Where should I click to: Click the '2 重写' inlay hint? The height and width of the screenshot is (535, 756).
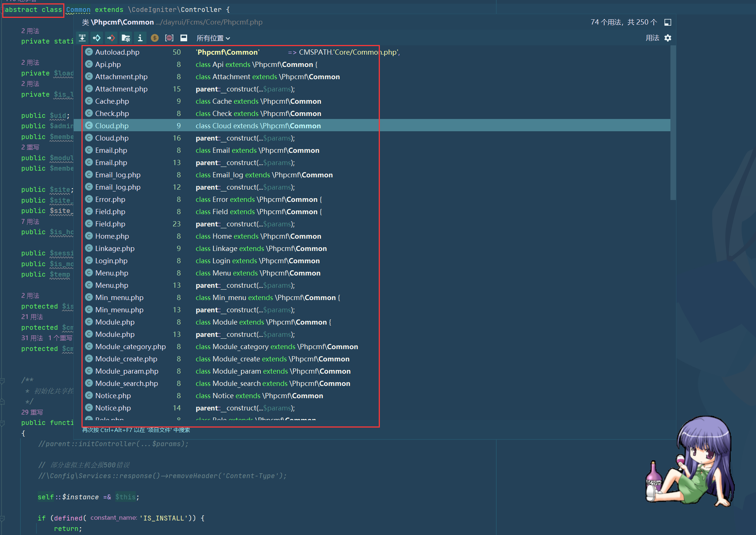30,147
